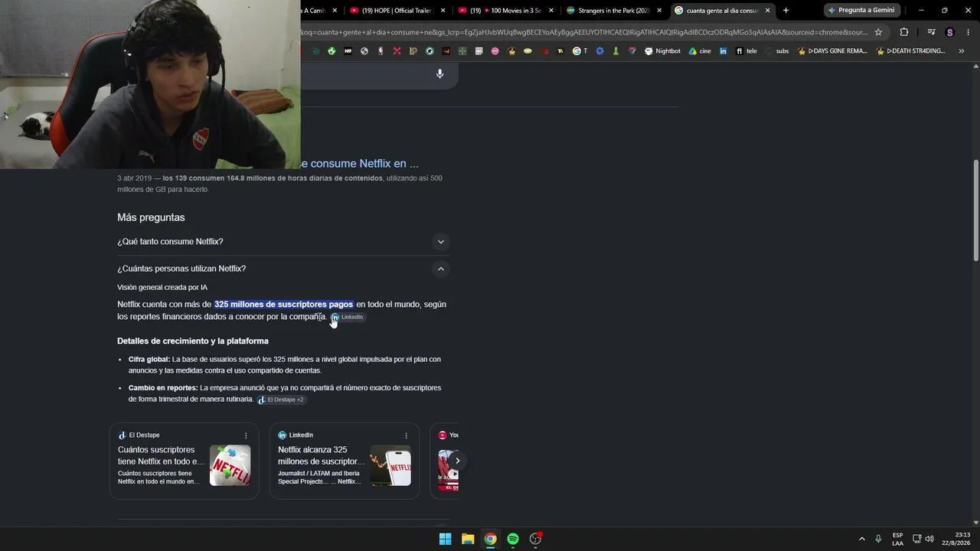Open the LinkedIn source chip in the AI answer
This screenshot has height=551, width=980.
click(347, 317)
